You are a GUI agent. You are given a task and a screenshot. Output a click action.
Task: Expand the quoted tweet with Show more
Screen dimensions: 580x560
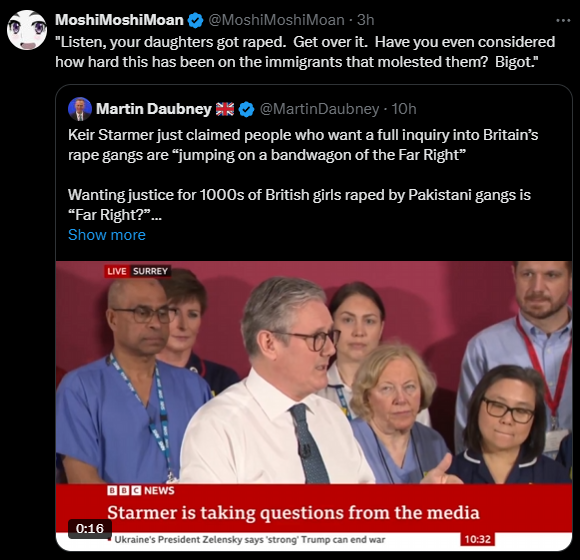point(107,235)
